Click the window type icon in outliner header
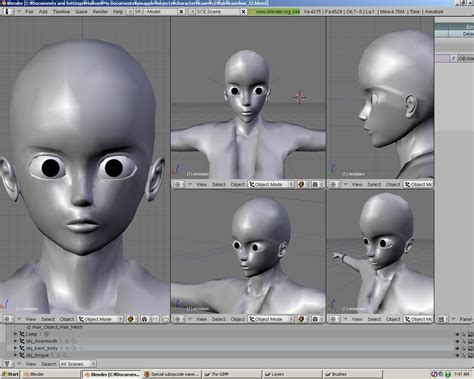474x379 pixels. (7, 364)
